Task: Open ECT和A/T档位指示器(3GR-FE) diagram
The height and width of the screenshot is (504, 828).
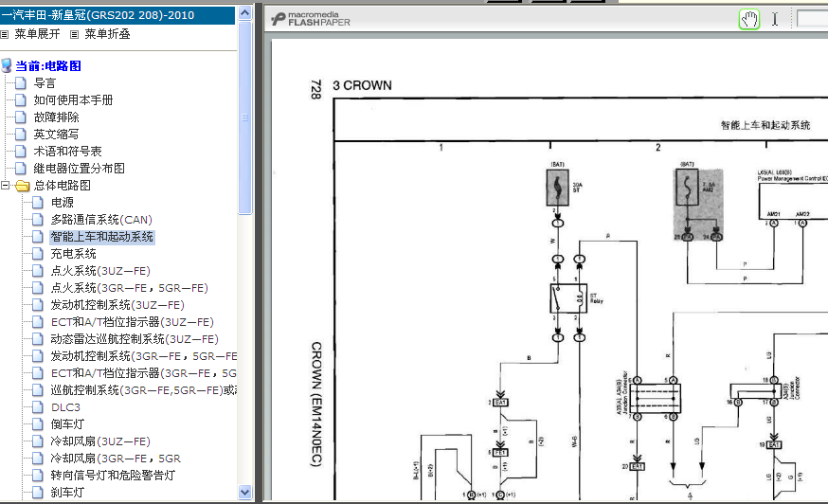Action: (x=144, y=373)
